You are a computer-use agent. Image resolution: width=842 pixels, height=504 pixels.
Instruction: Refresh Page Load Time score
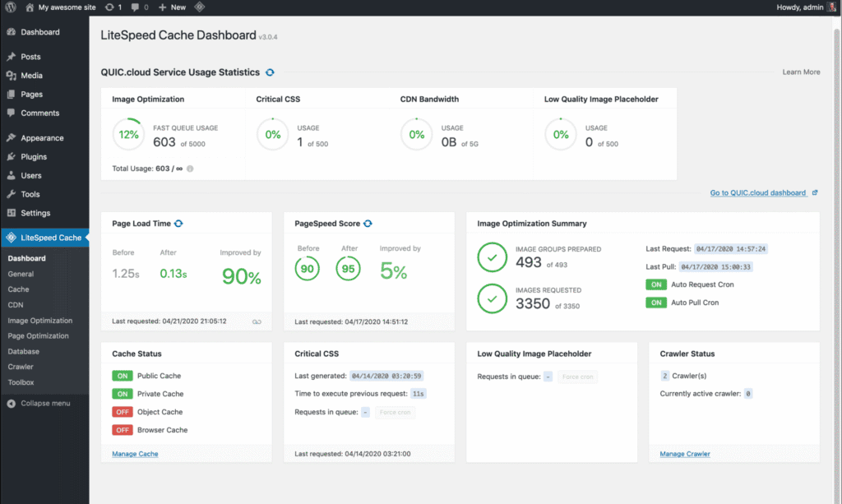point(178,224)
